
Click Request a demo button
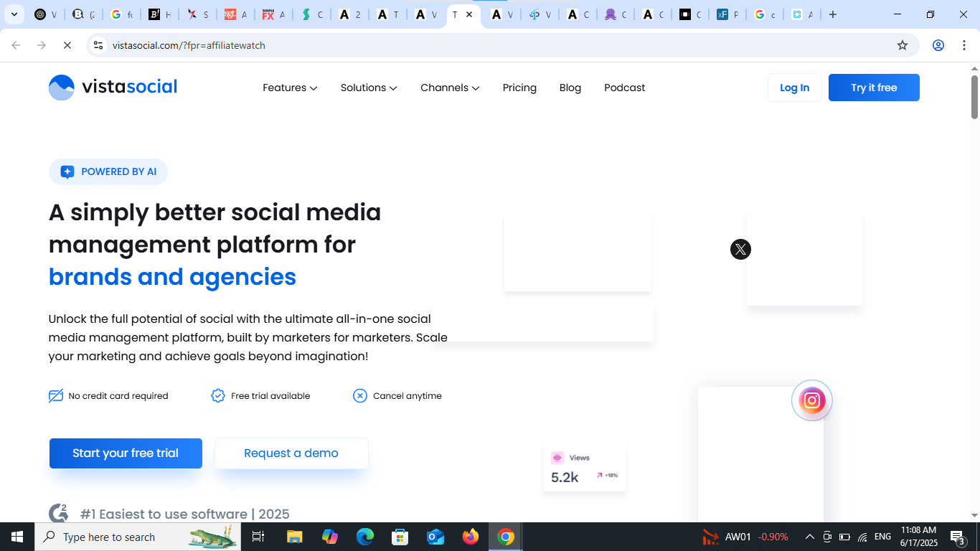coord(291,453)
